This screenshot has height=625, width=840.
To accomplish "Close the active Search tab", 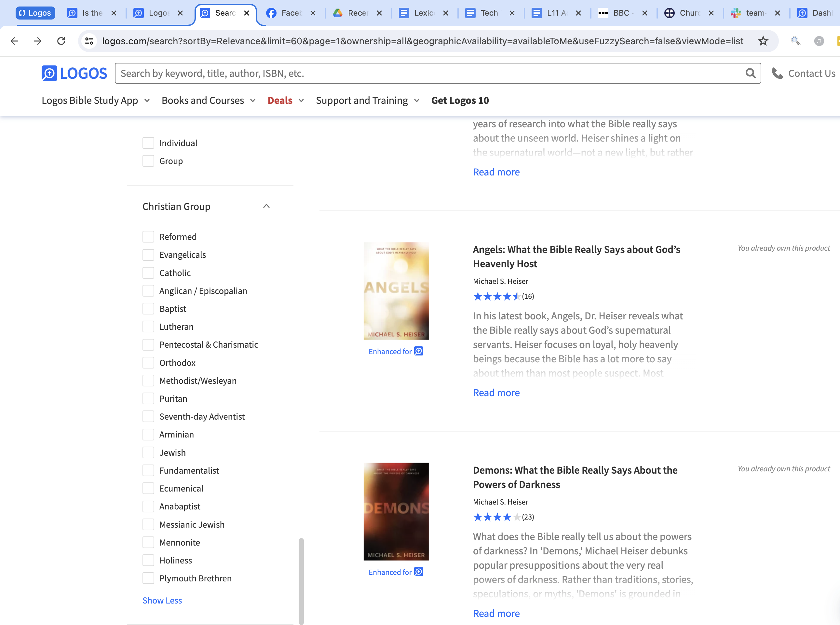I will 247,13.
